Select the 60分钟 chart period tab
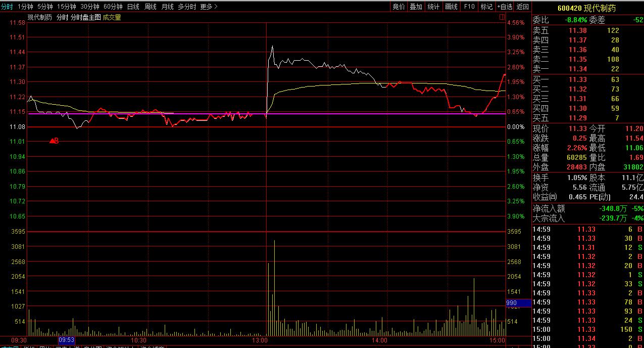This screenshot has height=348, width=644. click(113, 7)
